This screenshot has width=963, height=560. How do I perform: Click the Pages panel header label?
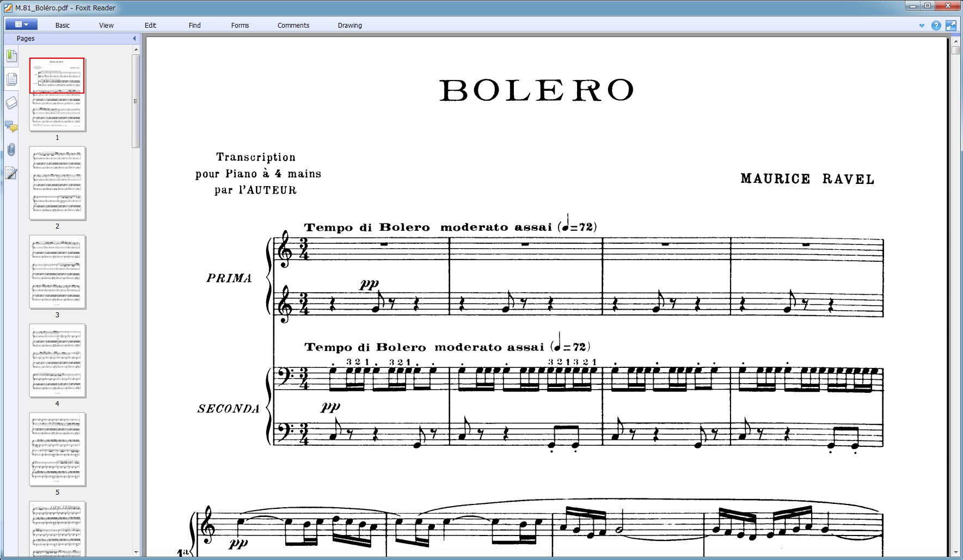point(26,39)
